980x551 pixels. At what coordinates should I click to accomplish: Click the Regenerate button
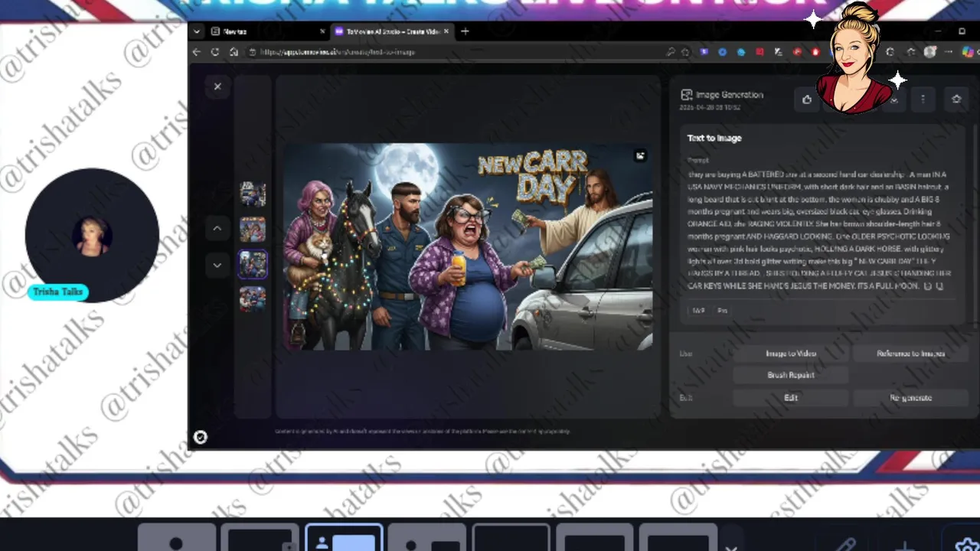click(x=910, y=398)
